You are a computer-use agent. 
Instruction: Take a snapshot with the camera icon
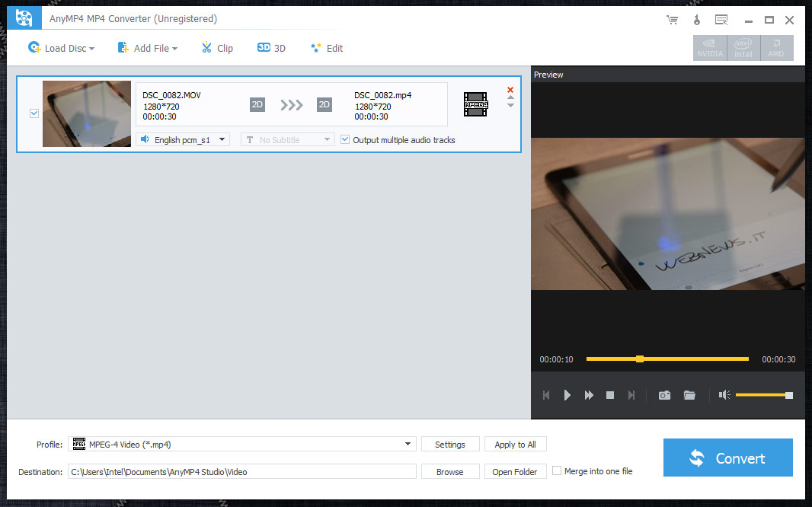[x=664, y=395]
